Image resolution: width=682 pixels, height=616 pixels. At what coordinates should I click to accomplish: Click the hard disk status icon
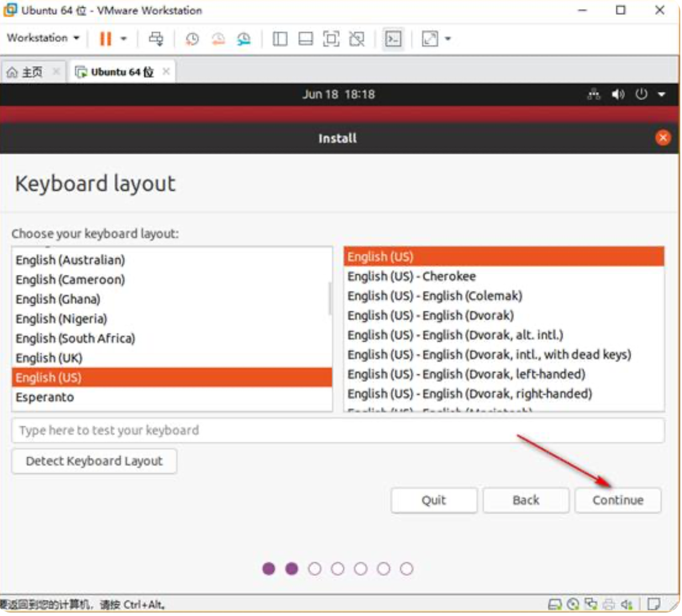click(x=555, y=604)
